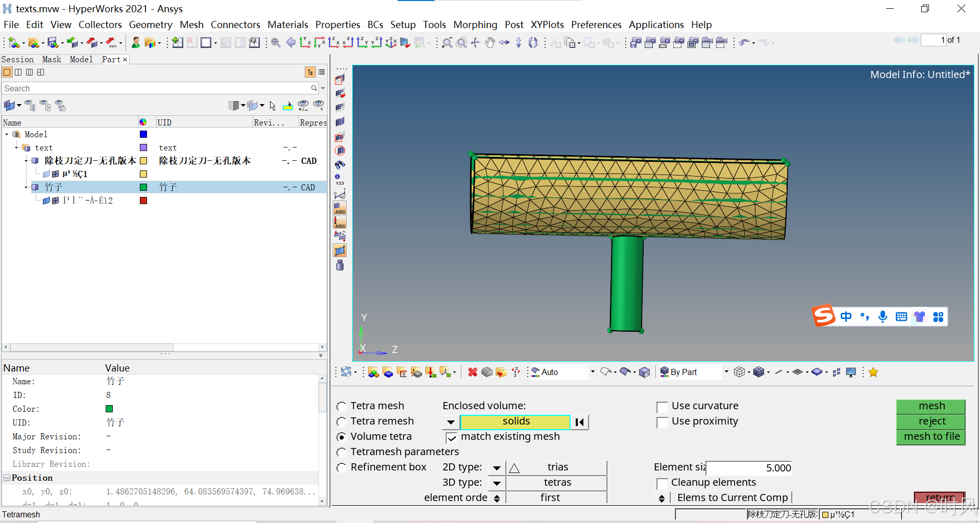Click the vertical rotate arrows icon
This screenshot has height=523, width=980.
[x=519, y=43]
